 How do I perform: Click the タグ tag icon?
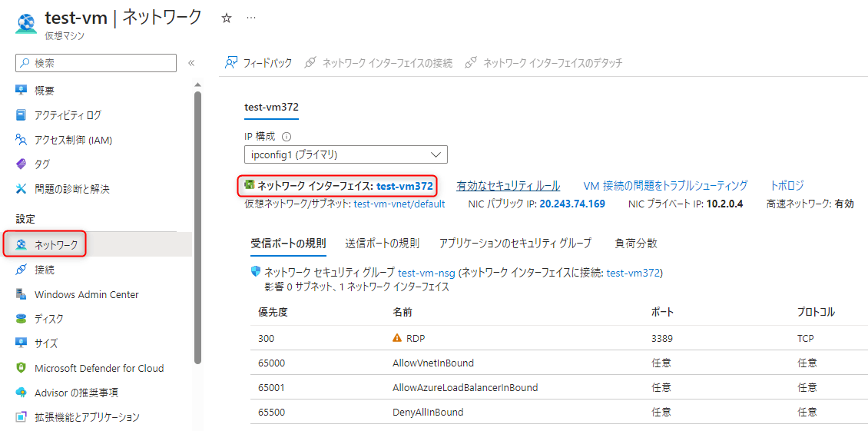pyautogui.click(x=21, y=164)
